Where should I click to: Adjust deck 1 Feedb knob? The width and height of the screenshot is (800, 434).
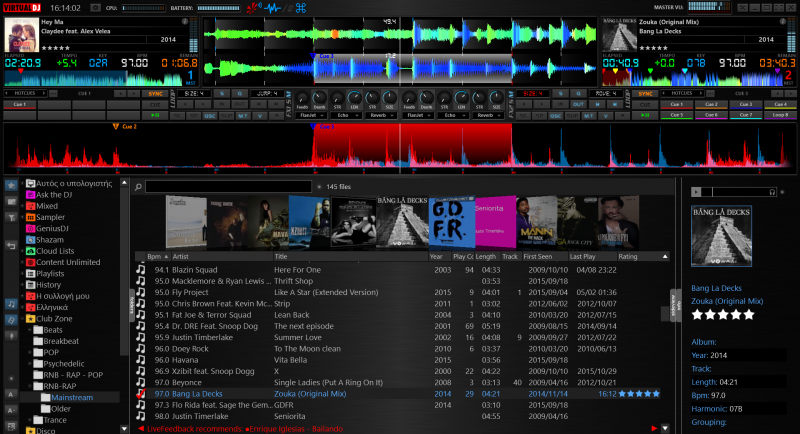click(302, 98)
